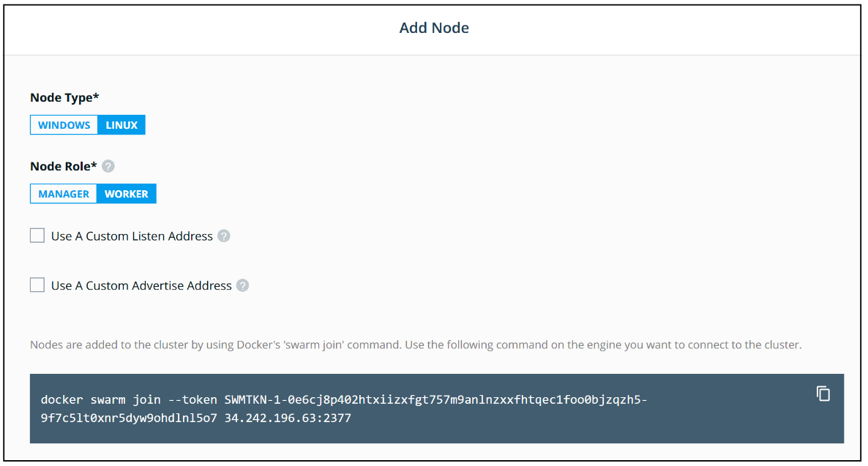Select WINDOWS as the node type
868x466 pixels.
click(64, 125)
